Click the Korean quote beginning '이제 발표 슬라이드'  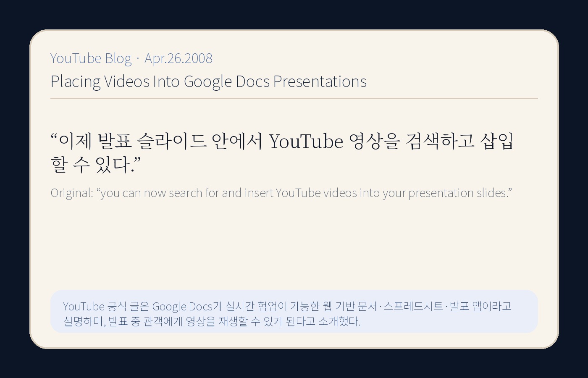(282, 152)
